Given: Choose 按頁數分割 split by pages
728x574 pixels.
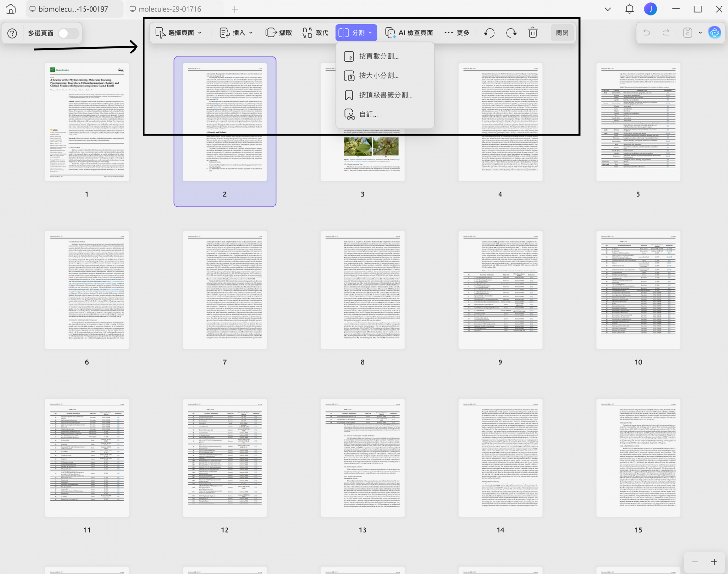Looking at the screenshot, I should click(x=385, y=56).
